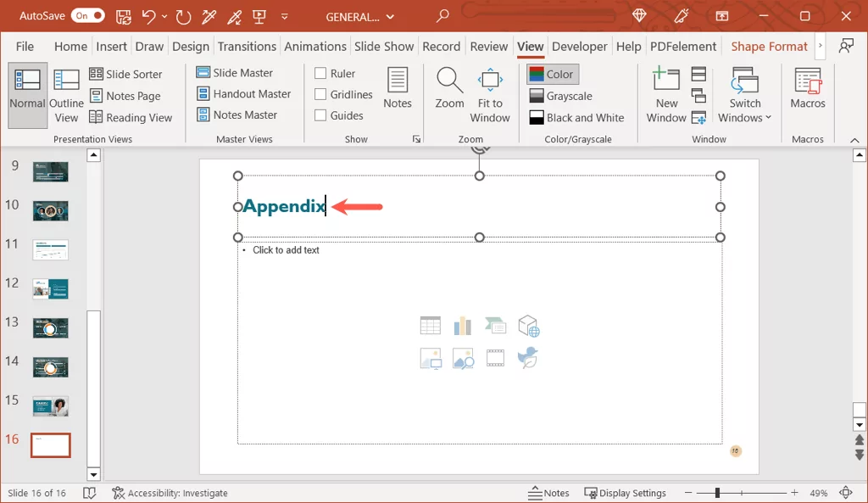Open the Slide Master view
The image size is (868, 503).
[235, 73]
